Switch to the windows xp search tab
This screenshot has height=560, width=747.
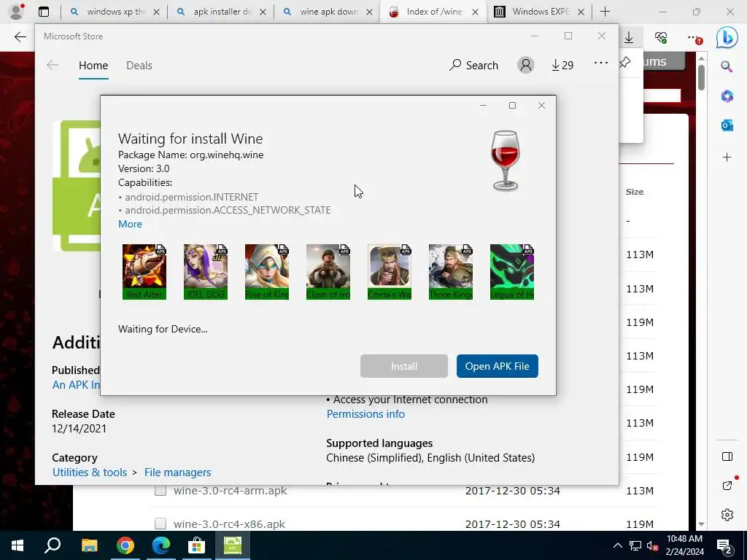pos(115,12)
